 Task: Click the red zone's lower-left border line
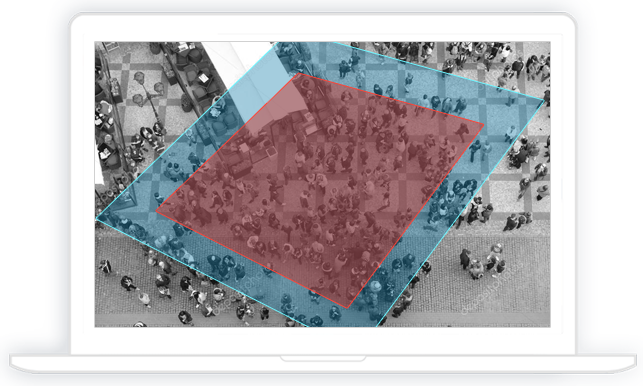point(252,259)
